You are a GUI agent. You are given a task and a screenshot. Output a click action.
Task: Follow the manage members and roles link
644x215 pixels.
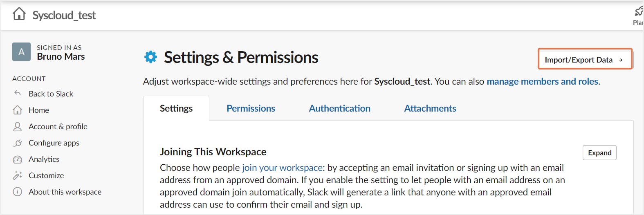point(542,81)
